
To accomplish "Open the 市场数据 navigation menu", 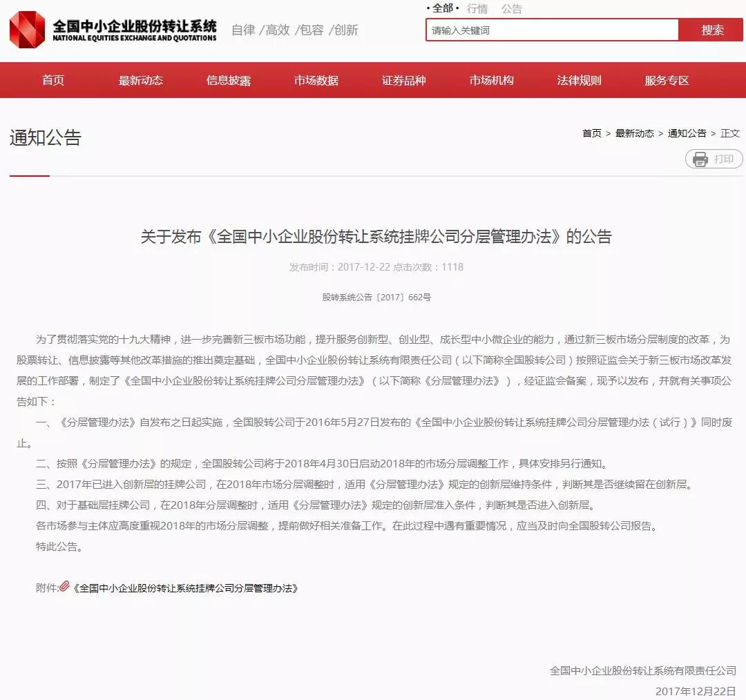I will coord(316,80).
